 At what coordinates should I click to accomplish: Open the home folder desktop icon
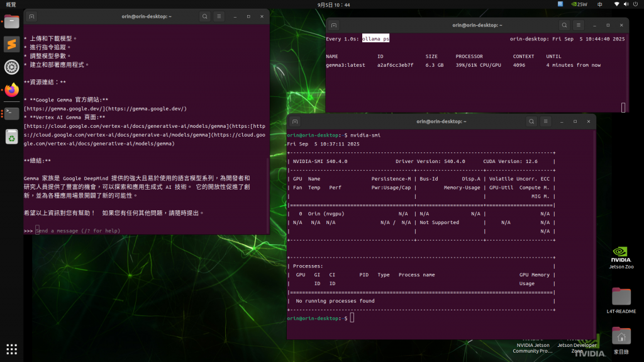tap(621, 341)
